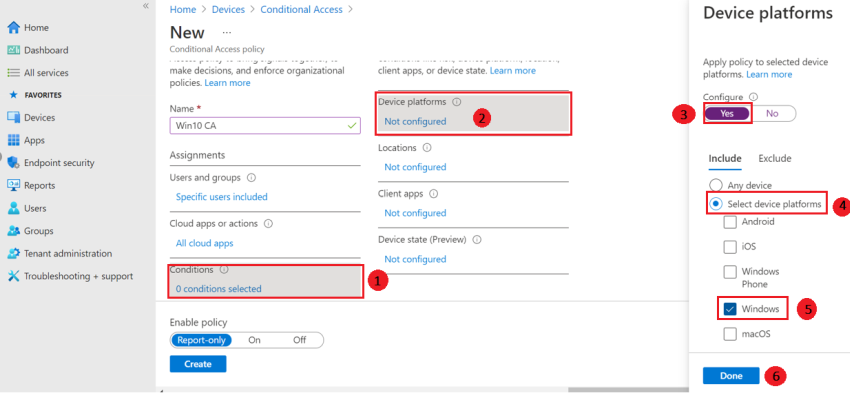Click info icon next to Cloud apps or actions

pos(268,223)
